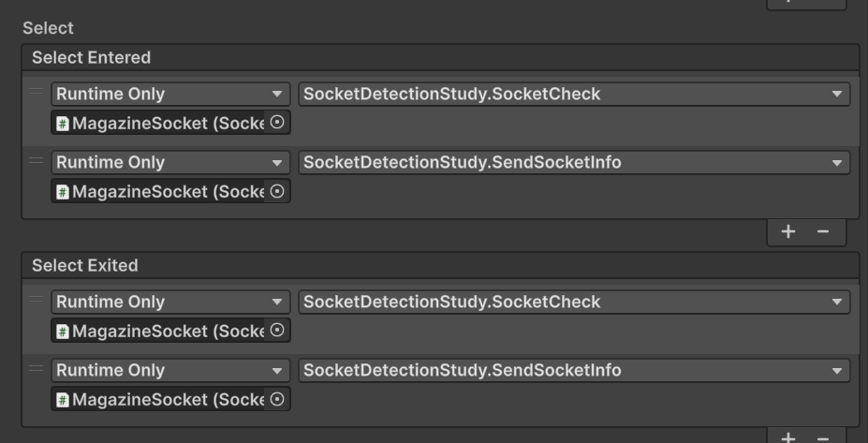Click the Select Exited event header
868x443 pixels.
84,265
